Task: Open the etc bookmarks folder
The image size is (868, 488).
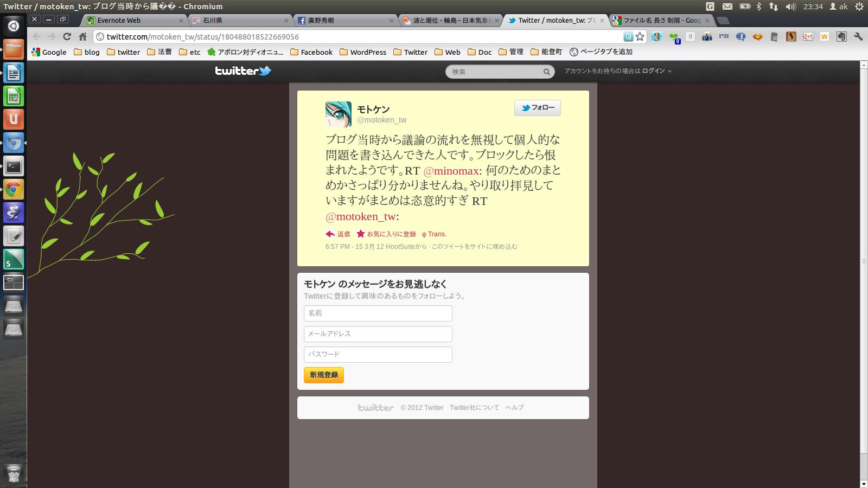Action: click(190, 52)
